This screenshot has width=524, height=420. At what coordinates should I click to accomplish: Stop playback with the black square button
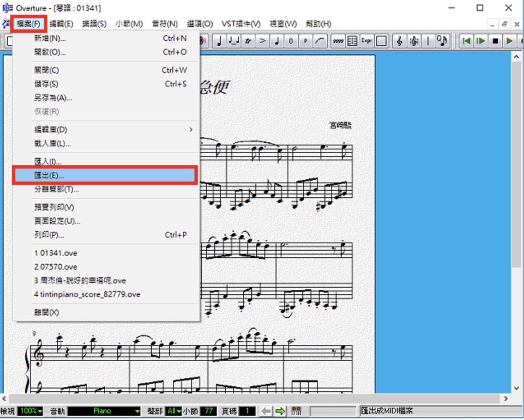(x=495, y=41)
